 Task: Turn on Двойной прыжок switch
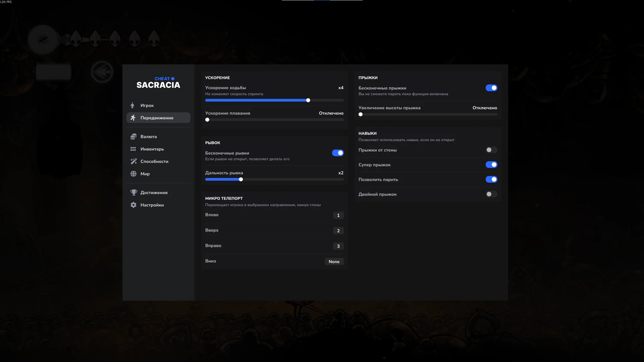click(x=491, y=194)
